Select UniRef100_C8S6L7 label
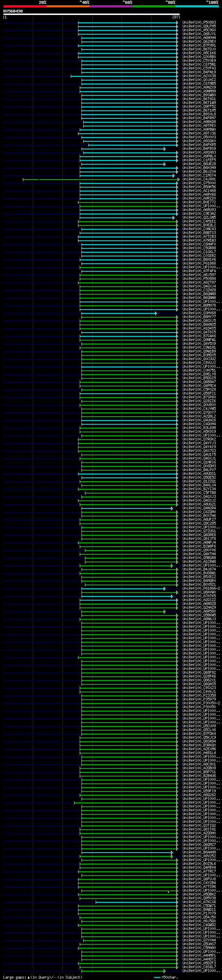This screenshot has height=980, width=222. click(x=199, y=967)
